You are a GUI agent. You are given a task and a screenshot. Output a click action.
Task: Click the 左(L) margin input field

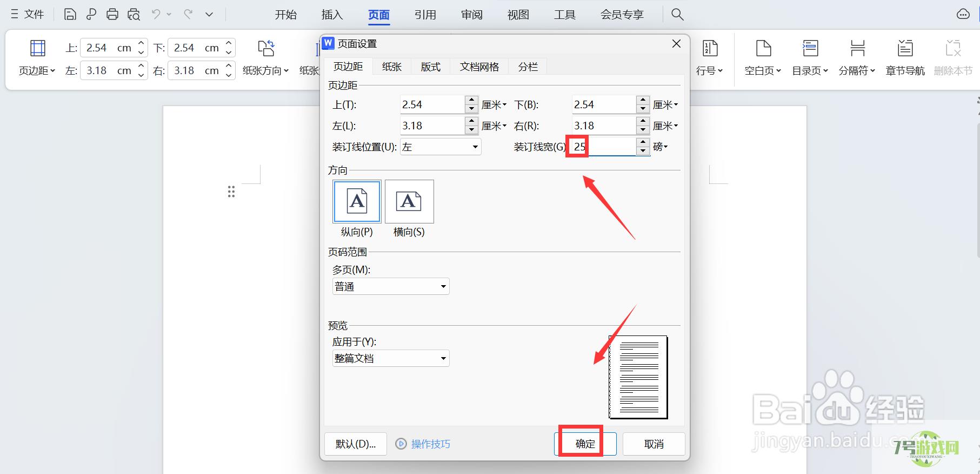click(x=432, y=126)
